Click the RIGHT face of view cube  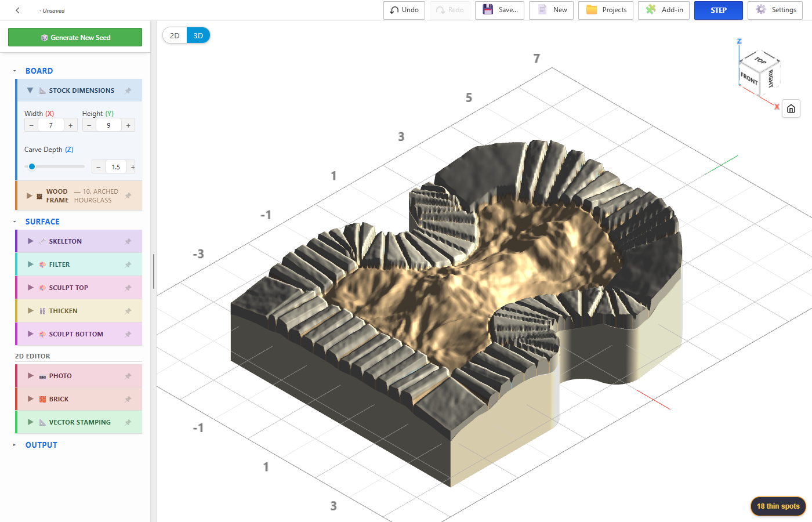coord(770,78)
